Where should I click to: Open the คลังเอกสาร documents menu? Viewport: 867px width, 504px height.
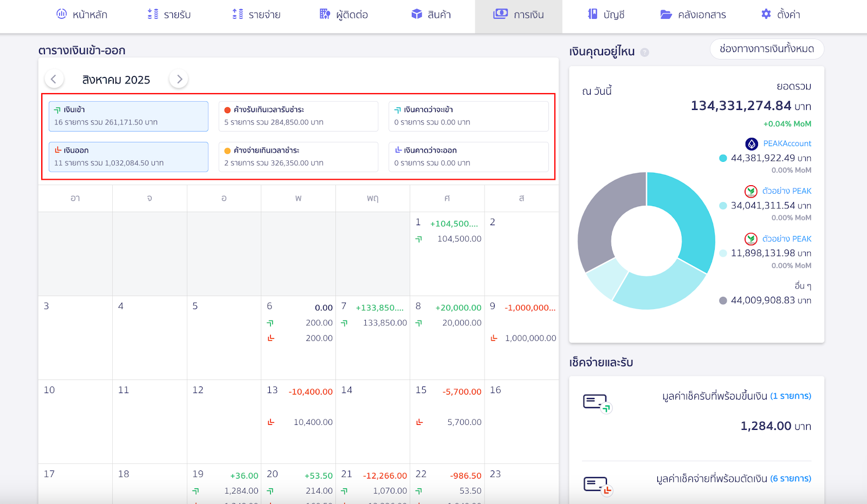point(693,15)
